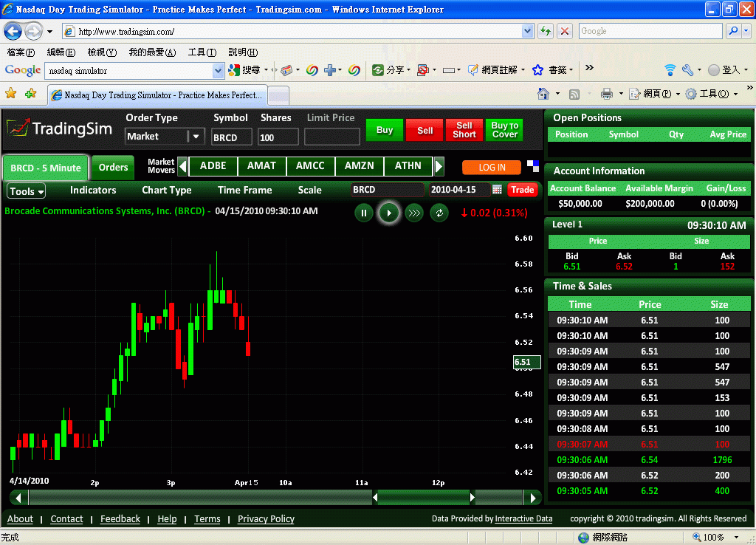
Task: Open the Privacy Policy link
Action: (266, 519)
